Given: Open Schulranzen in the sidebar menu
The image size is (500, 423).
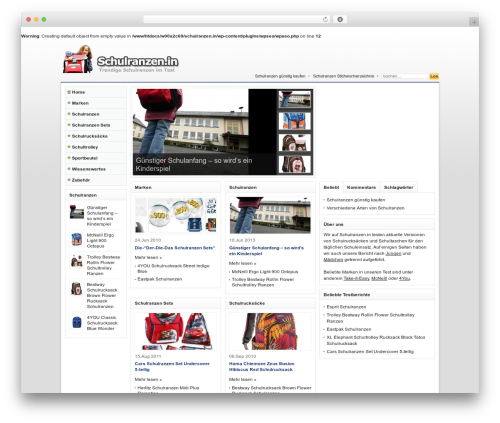Looking at the screenshot, I should 96,114.
